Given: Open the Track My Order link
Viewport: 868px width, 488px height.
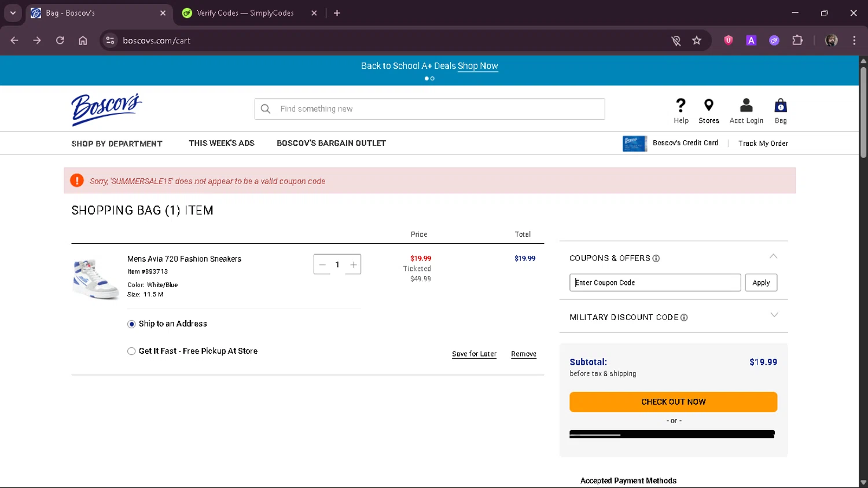Looking at the screenshot, I should click(763, 144).
